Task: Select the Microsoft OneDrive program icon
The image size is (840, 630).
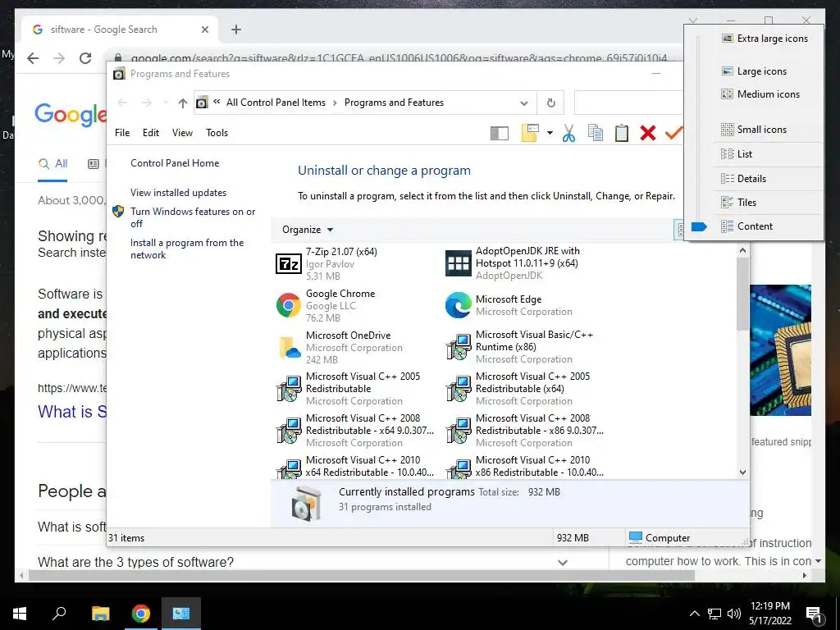Action: click(x=288, y=347)
